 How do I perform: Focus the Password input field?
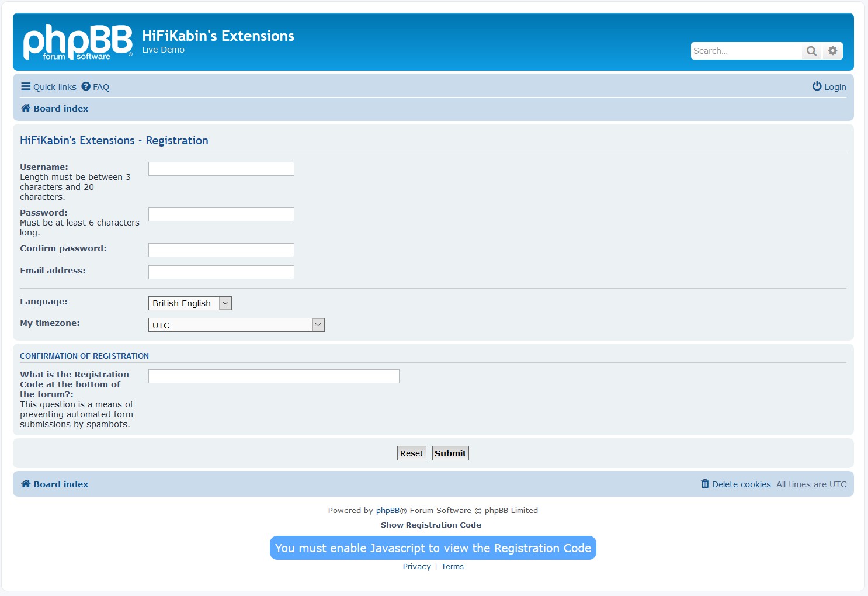coord(221,214)
